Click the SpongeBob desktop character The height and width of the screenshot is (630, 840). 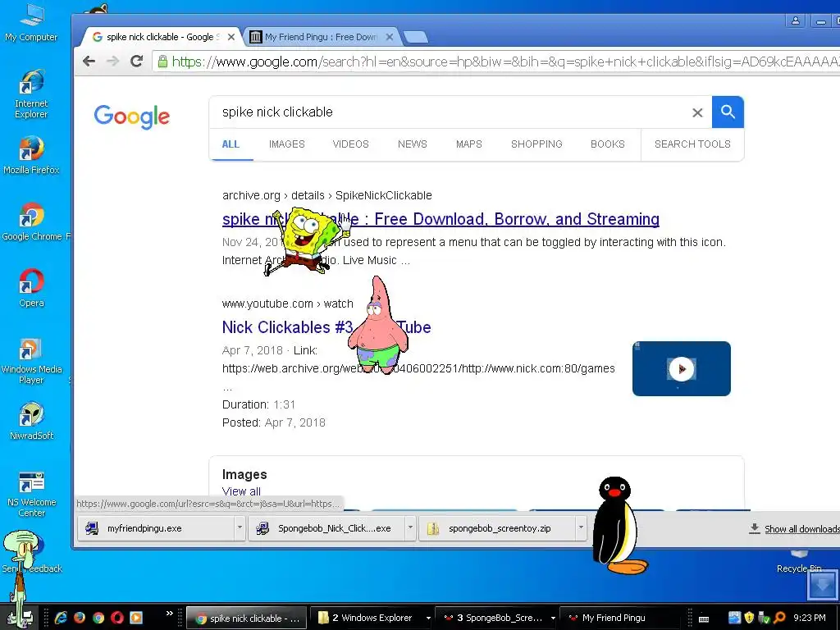tap(307, 240)
